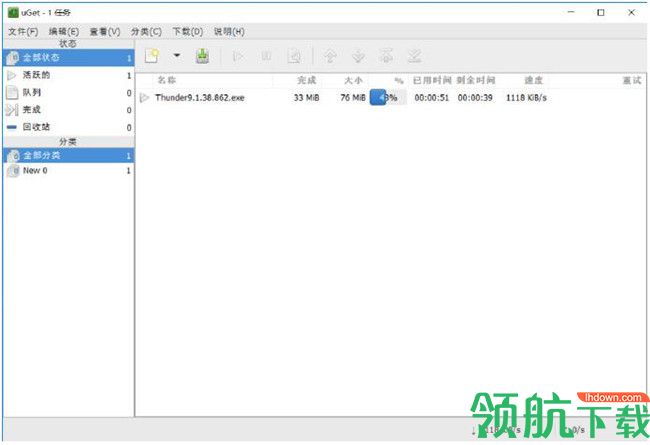Viewport: 650px width, 445px height.
Task: Click the dash icon beside 回收站
Action: [x=12, y=127]
